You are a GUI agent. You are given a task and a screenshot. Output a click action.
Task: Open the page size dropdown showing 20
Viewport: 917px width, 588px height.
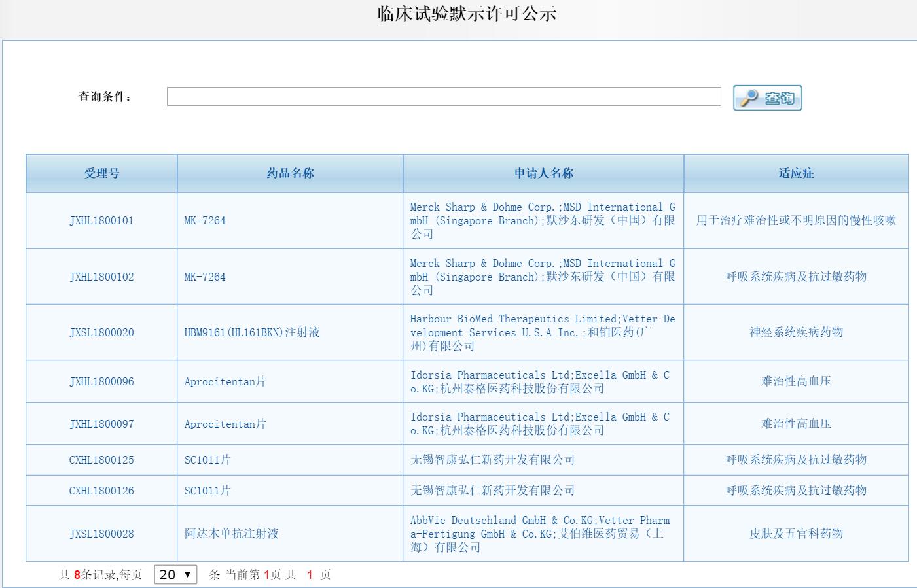(x=175, y=574)
